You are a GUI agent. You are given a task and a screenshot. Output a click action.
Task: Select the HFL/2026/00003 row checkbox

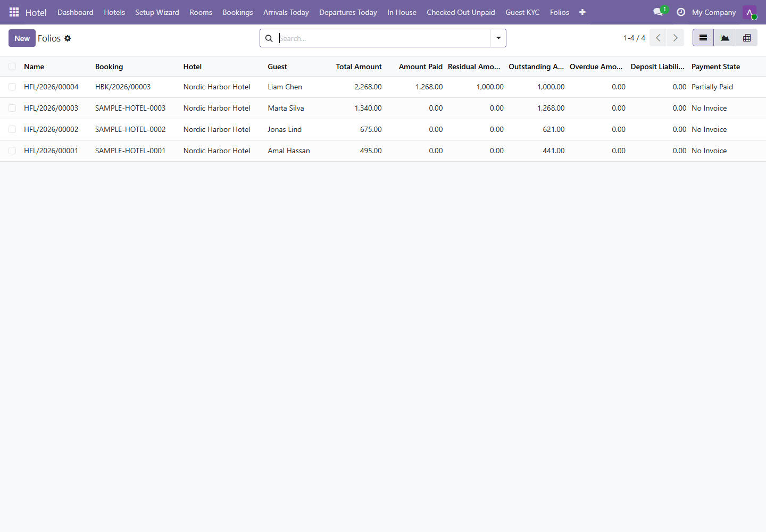(x=12, y=108)
